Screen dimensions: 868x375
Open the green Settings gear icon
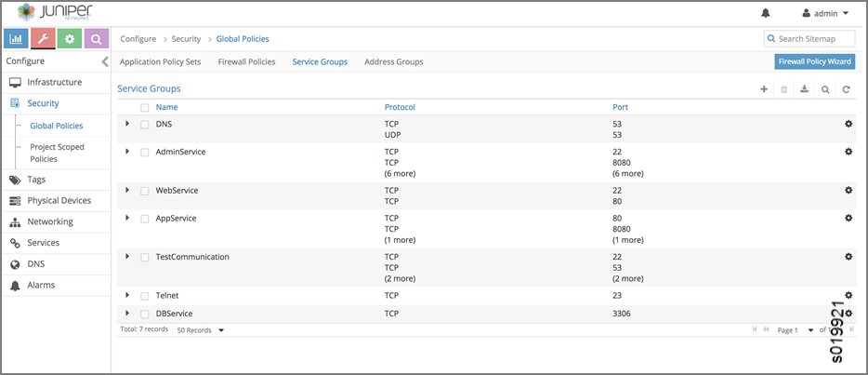click(x=70, y=38)
